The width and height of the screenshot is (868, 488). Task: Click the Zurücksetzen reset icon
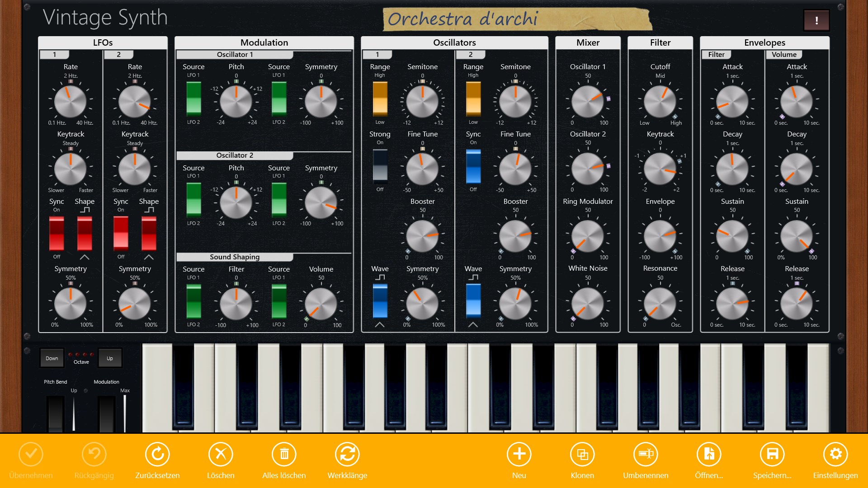pyautogui.click(x=157, y=454)
